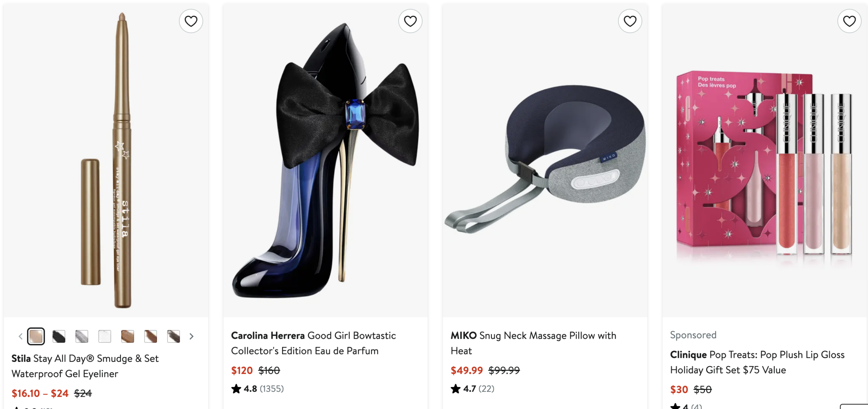Click the neck massage pillow product image
868x409 pixels.
click(545, 159)
